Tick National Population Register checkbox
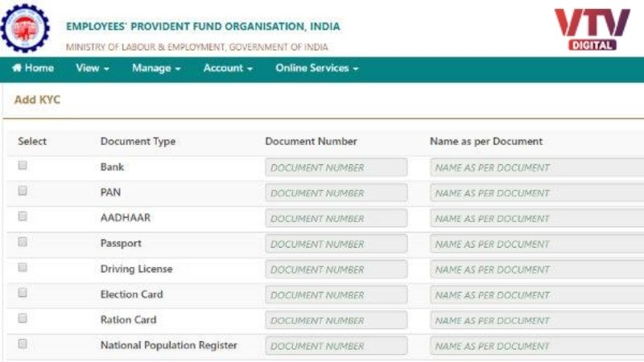Screen dimensions: 644x362 23,343
